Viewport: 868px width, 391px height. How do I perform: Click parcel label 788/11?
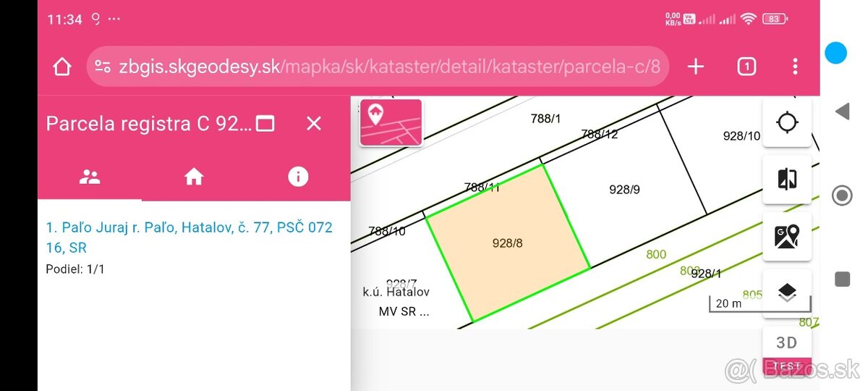click(482, 187)
